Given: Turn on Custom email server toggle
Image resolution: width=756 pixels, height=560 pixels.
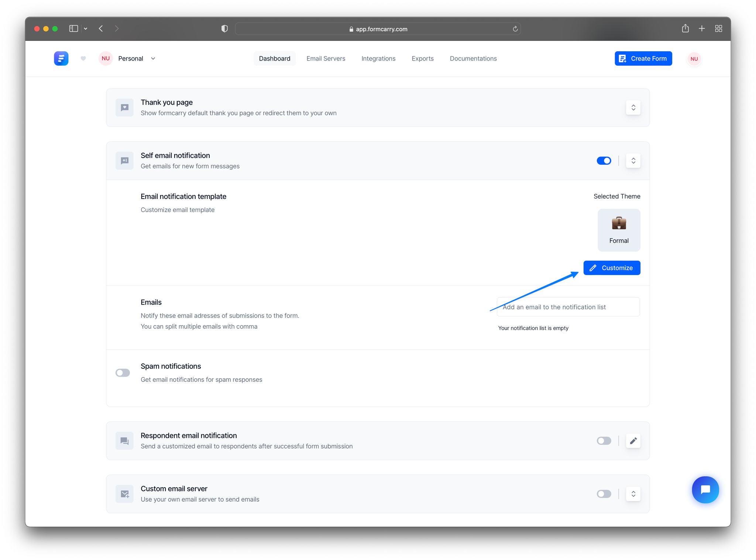Looking at the screenshot, I should pyautogui.click(x=604, y=494).
